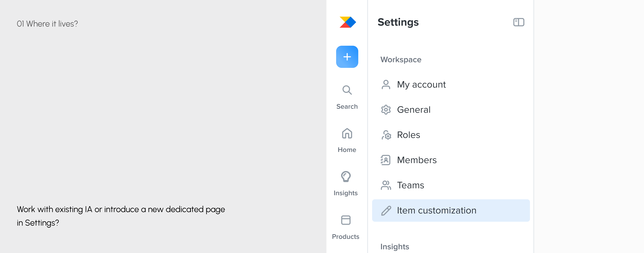
Task: Click the Teams people icon
Action: (x=386, y=185)
